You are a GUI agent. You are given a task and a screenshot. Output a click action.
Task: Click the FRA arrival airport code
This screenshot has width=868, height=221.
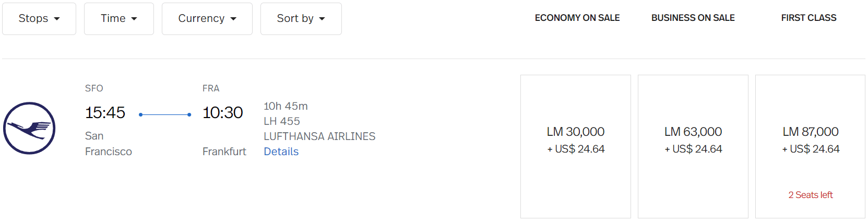(211, 88)
